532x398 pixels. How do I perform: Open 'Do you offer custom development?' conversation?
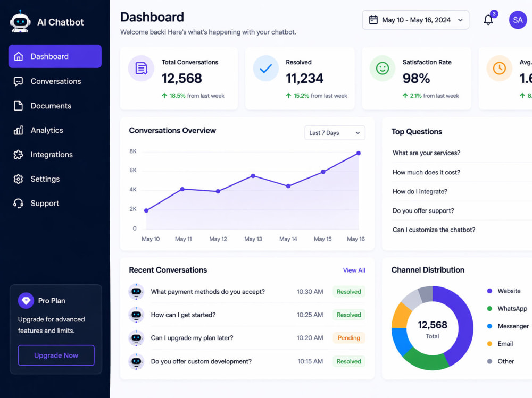coord(201,361)
